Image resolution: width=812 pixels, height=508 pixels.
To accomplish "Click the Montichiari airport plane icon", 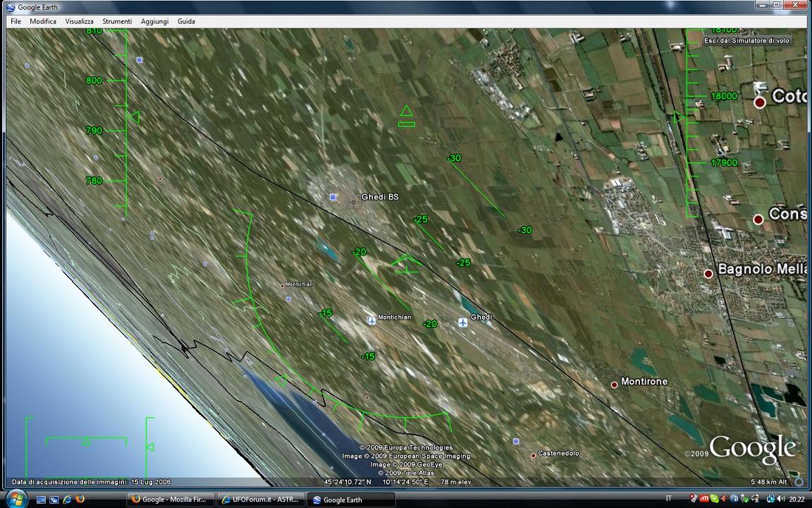I will click(x=371, y=321).
